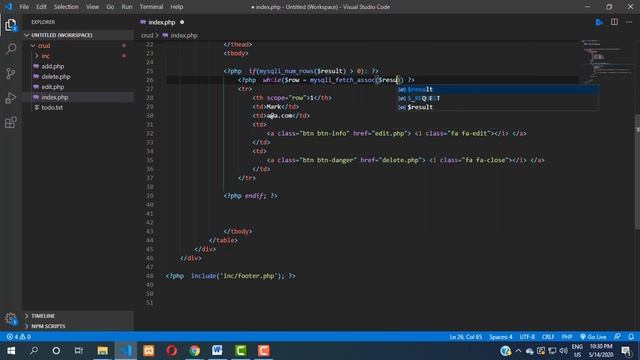Switch to Opera browser in taskbar
This screenshot has height=360, width=640.
171,351
